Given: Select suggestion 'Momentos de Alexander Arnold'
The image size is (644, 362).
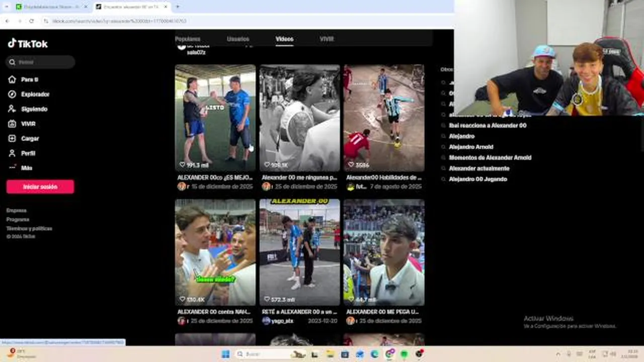Looking at the screenshot, I should pos(490,157).
